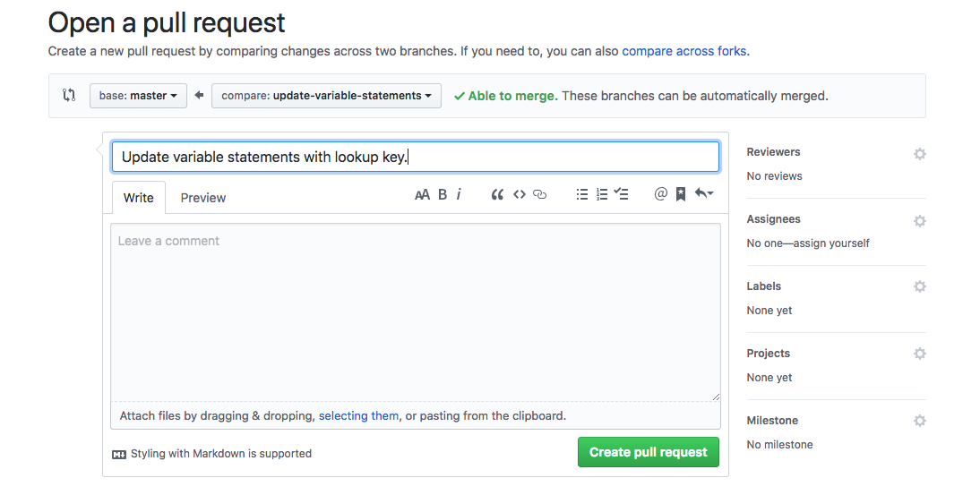Follow the compare across forks link

tap(684, 51)
